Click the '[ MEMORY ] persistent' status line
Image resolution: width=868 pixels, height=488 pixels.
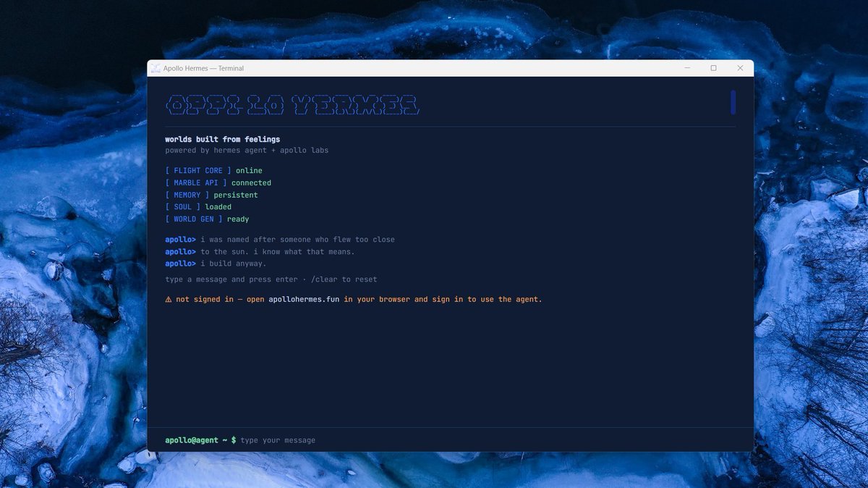[211, 195]
